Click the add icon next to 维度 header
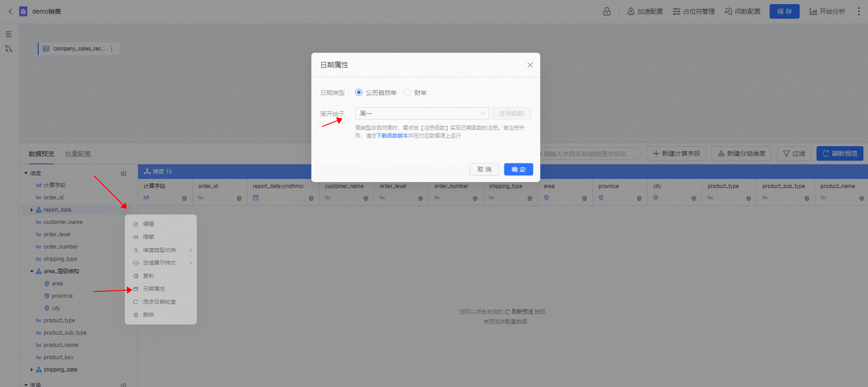The width and height of the screenshot is (868, 387). tap(123, 173)
